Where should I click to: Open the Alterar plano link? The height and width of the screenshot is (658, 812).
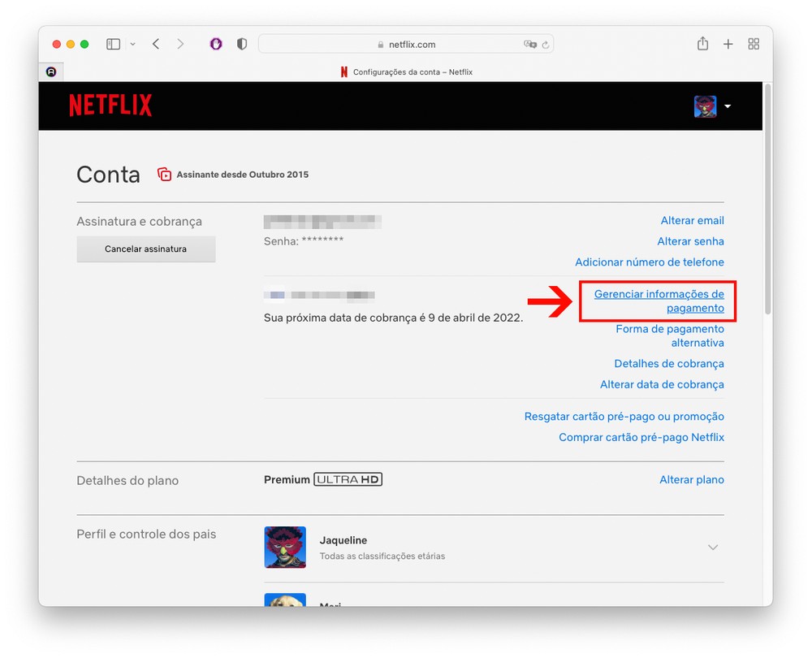click(x=691, y=480)
